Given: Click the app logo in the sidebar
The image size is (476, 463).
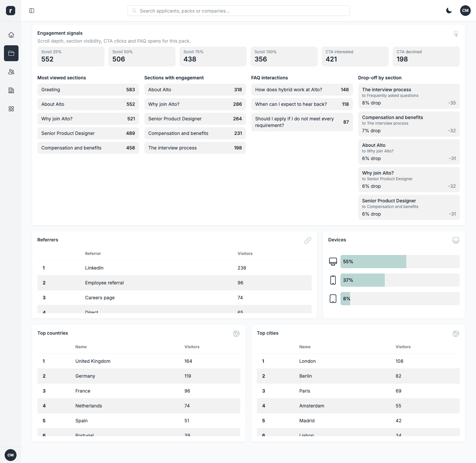Looking at the screenshot, I should point(11,11).
